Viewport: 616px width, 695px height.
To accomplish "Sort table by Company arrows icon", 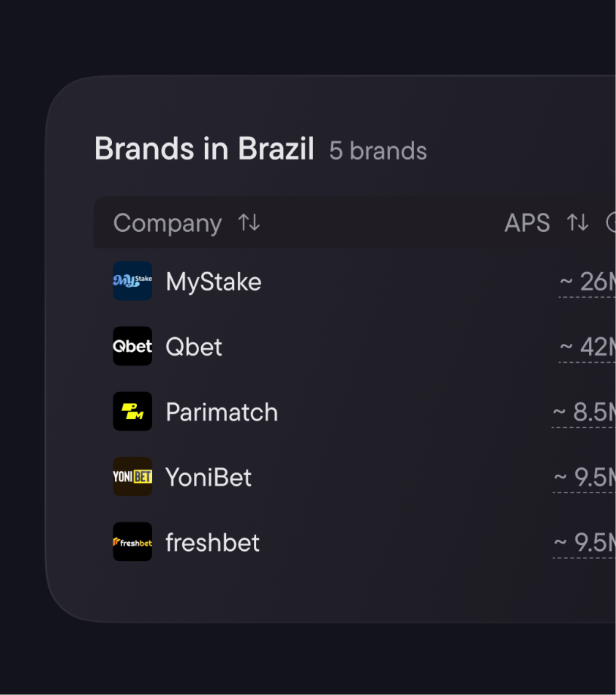I will (x=249, y=223).
